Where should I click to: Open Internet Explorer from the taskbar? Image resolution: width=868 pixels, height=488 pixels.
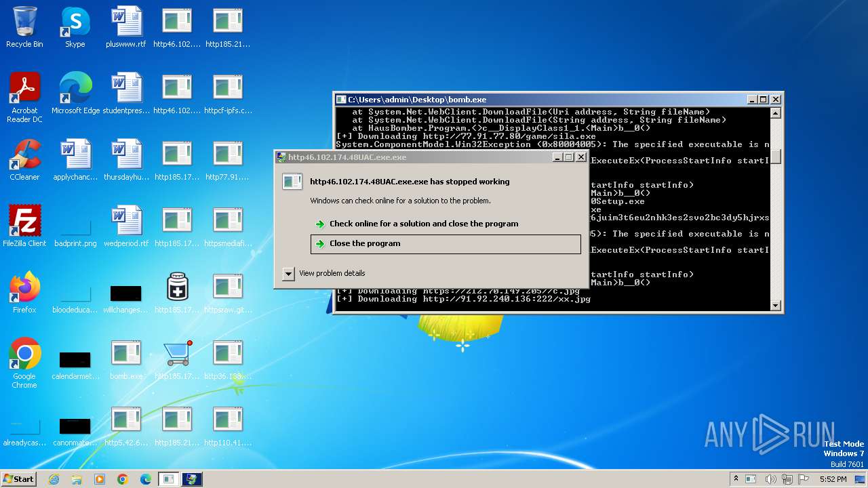click(x=54, y=479)
